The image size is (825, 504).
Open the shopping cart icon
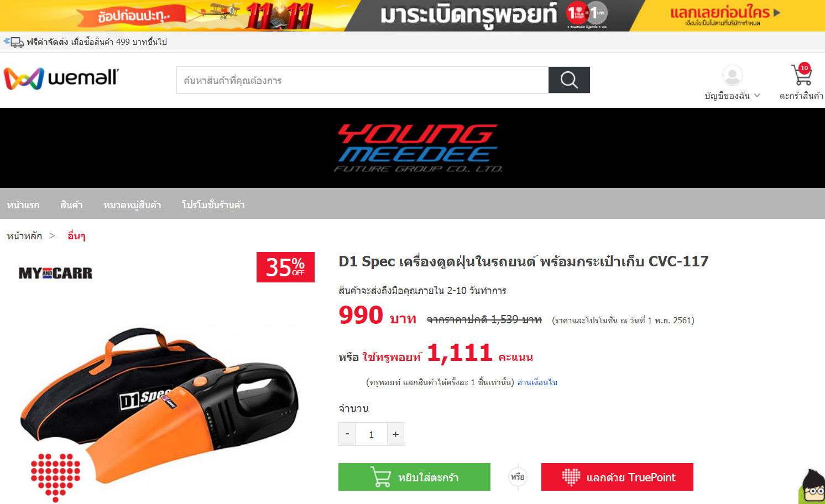(x=801, y=75)
